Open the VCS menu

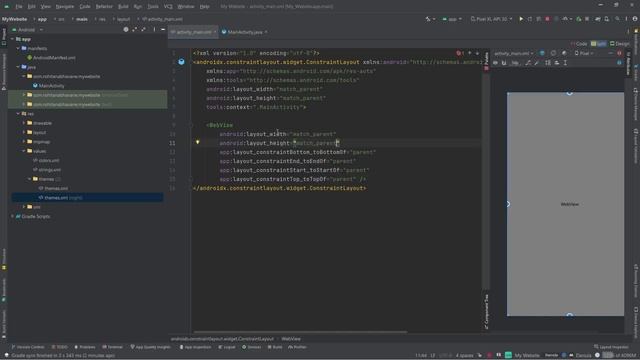(x=168, y=7)
